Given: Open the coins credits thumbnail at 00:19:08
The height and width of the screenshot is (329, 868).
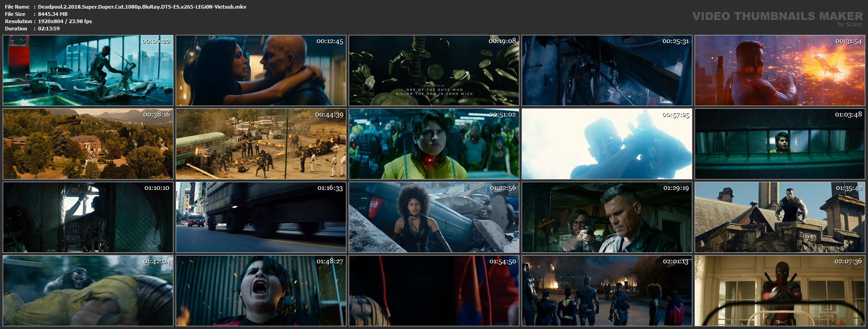Looking at the screenshot, I should click(x=434, y=70).
